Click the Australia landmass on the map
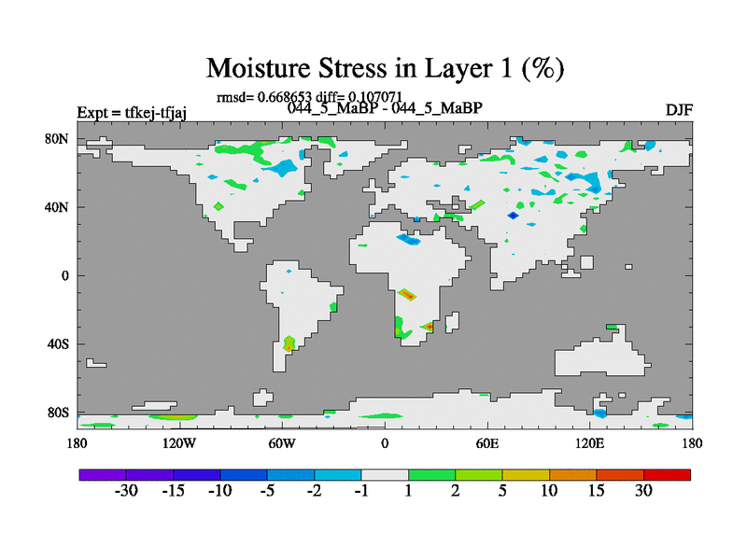This screenshot has height=560, width=747. pos(602,355)
